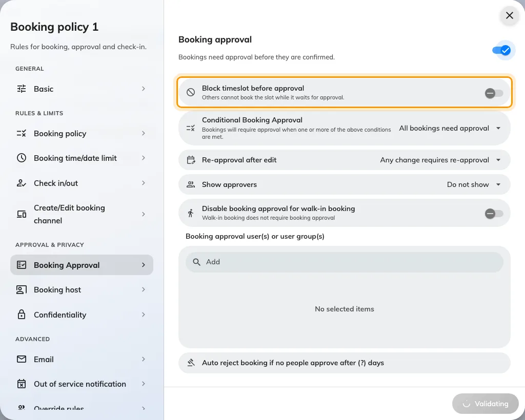This screenshot has width=525, height=420.
Task: Click the Conditional Booking Approval heading
Action: pos(252,120)
